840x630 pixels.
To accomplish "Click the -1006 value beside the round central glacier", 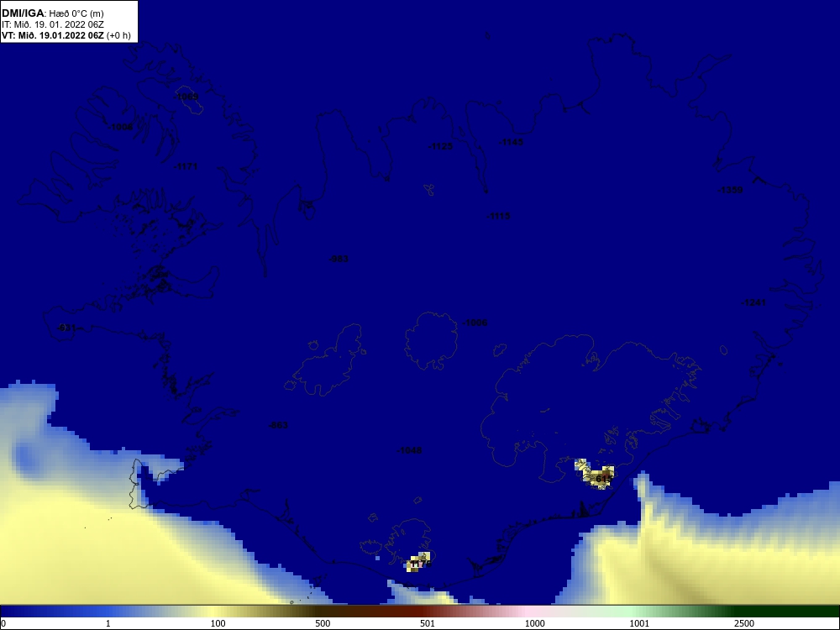I will click(x=475, y=323).
